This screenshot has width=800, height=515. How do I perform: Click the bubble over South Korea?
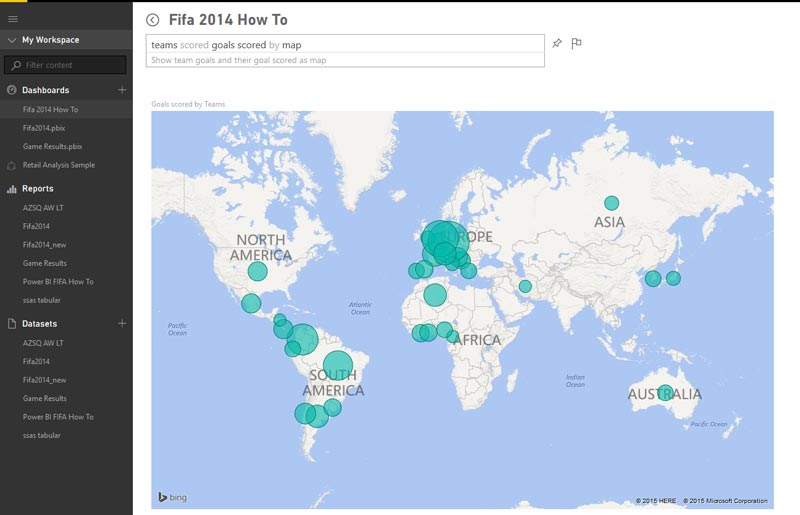pos(653,279)
